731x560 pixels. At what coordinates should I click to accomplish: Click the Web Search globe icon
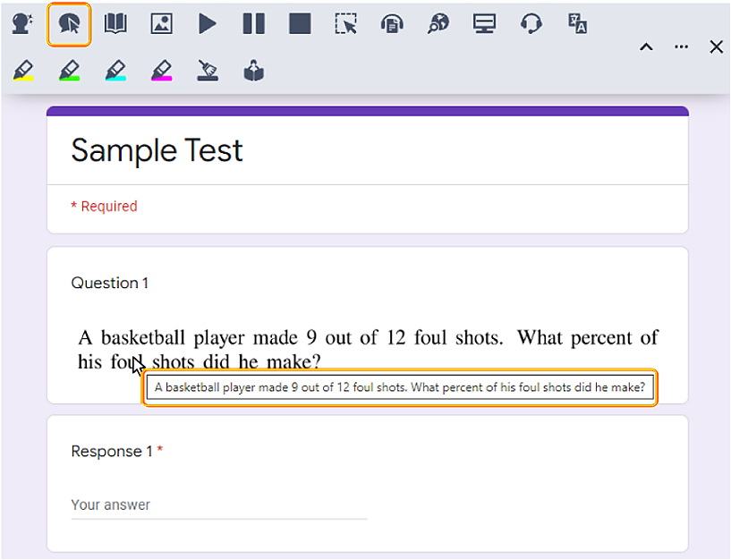click(438, 23)
